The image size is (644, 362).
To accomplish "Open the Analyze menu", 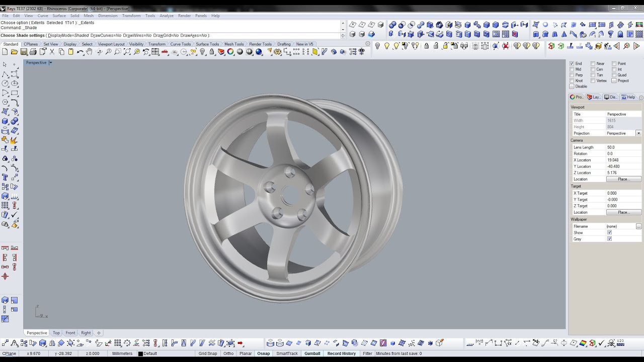I will pos(167,16).
